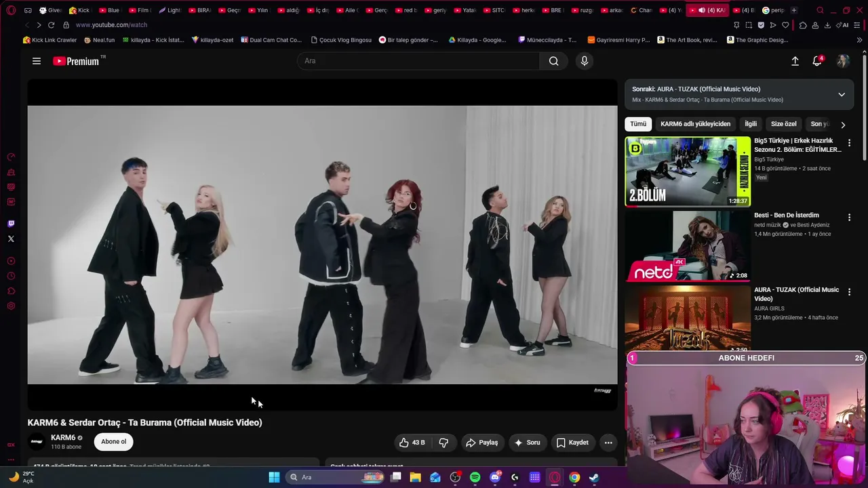Start voice search with the microphone
This screenshot has width=868, height=488.
[585, 61]
